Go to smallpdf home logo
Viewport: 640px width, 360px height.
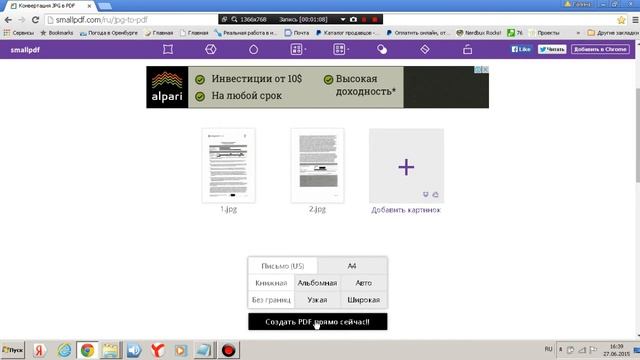pos(25,50)
